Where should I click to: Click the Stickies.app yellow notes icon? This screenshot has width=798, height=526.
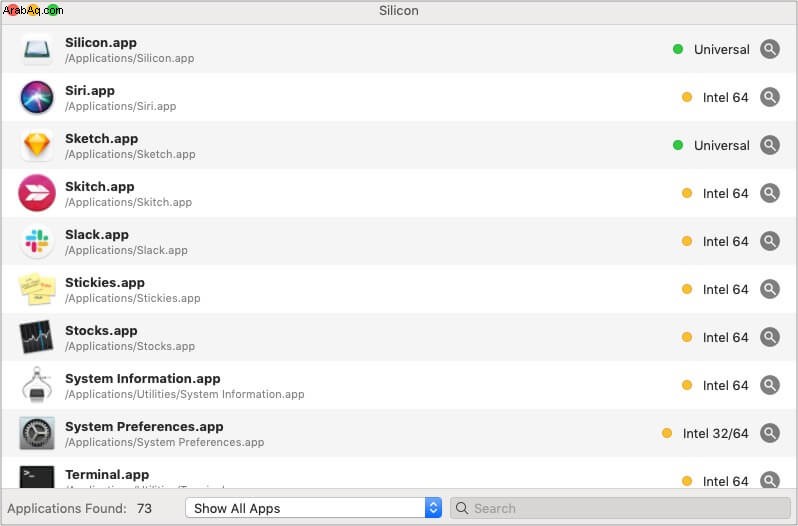point(37,289)
